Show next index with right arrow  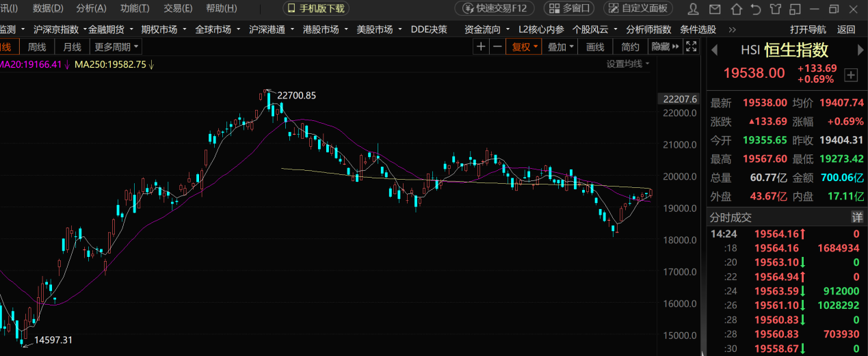pyautogui.click(x=860, y=50)
